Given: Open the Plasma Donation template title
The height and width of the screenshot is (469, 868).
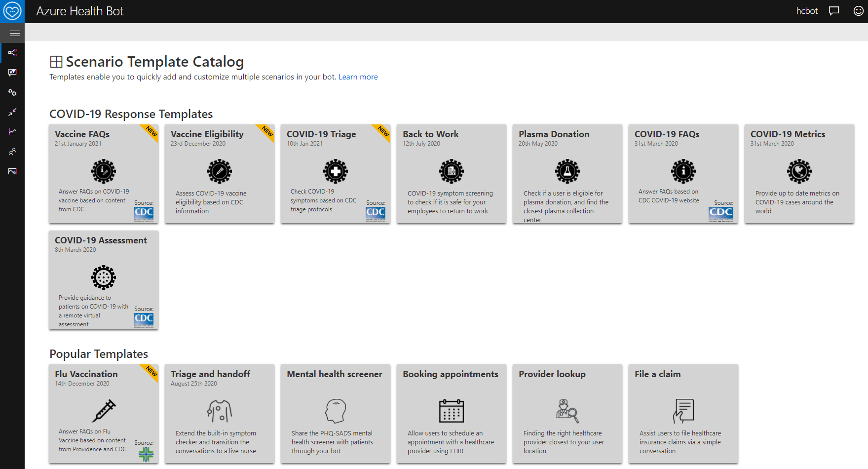Looking at the screenshot, I should pyautogui.click(x=554, y=134).
